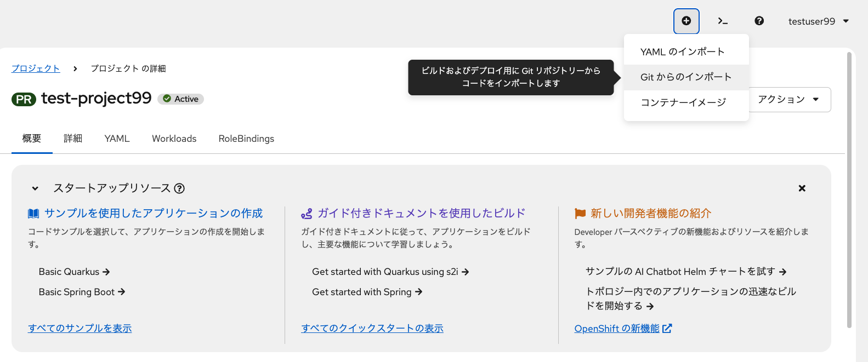
Task: Open the command line terminal icon
Action: click(x=723, y=21)
